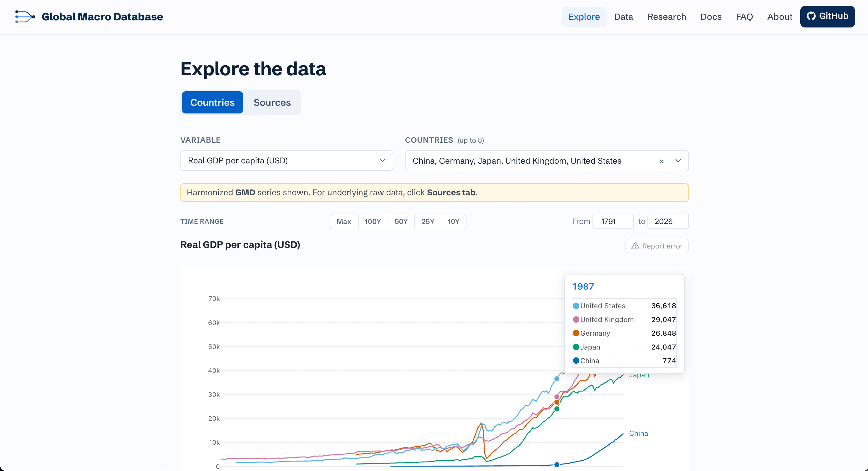Select the 50Y time range option
Viewport: 868px width, 471px height.
401,222
